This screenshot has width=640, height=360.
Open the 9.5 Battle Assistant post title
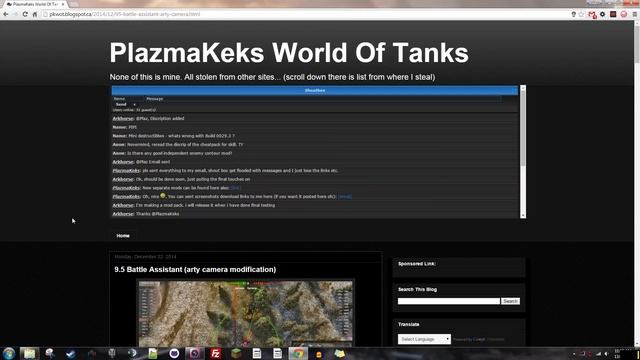[195, 269]
